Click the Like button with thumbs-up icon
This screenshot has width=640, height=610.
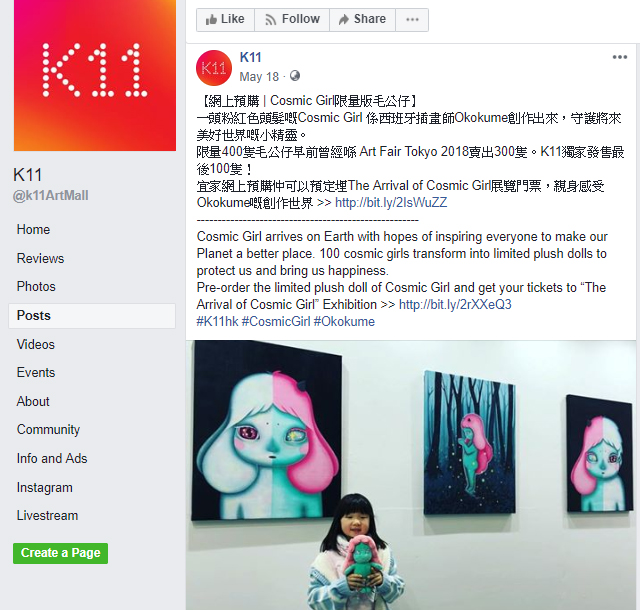[225, 20]
